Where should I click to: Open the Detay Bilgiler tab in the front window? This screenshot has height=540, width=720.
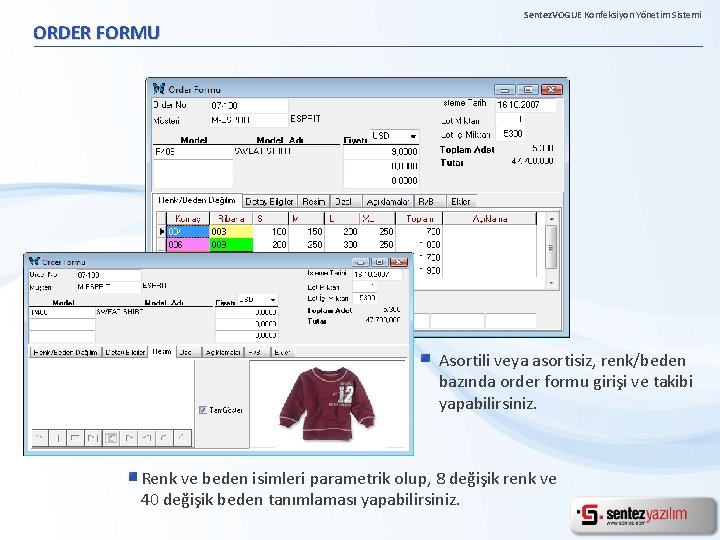(125, 352)
